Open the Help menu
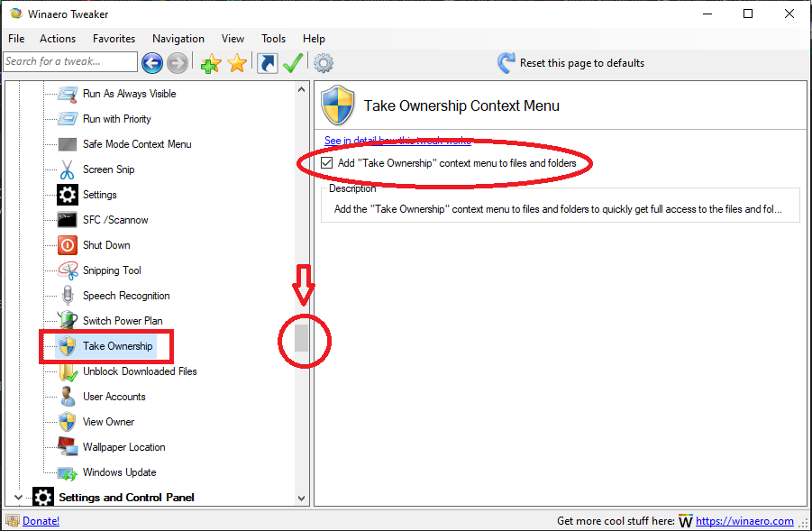This screenshot has width=812, height=531. [x=314, y=39]
